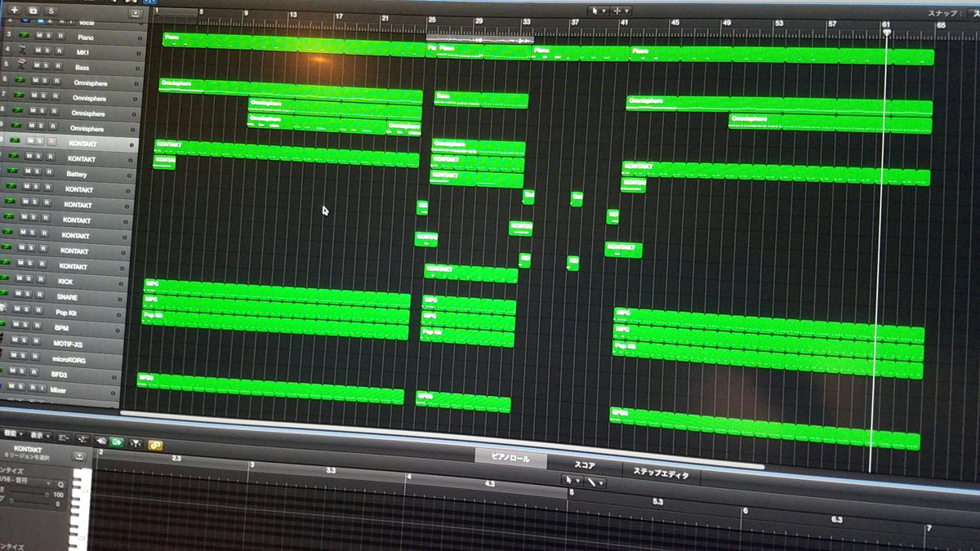Screen dimensions: 980x551
Task: Select the BFD3 region starting at bar 1
Action: click(x=270, y=389)
